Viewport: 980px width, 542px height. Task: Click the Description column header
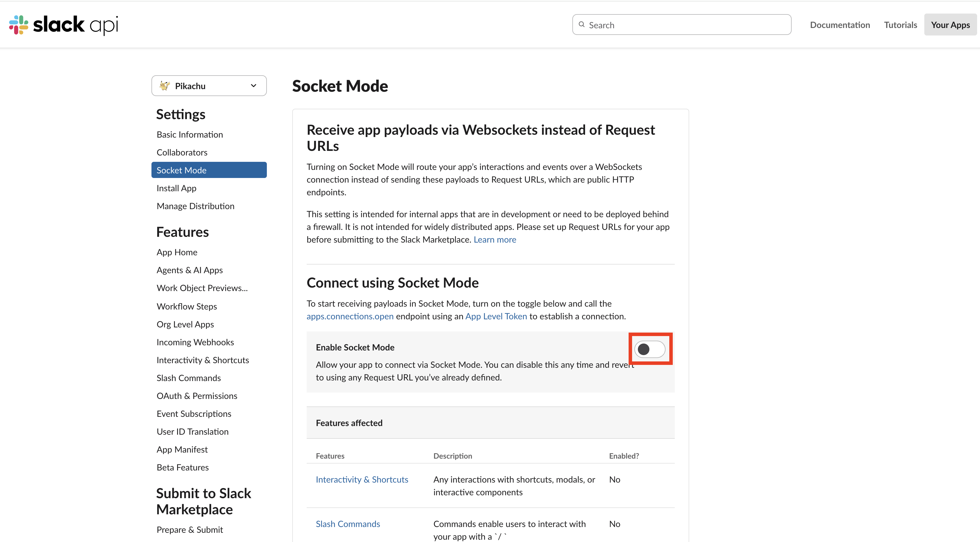coord(453,456)
